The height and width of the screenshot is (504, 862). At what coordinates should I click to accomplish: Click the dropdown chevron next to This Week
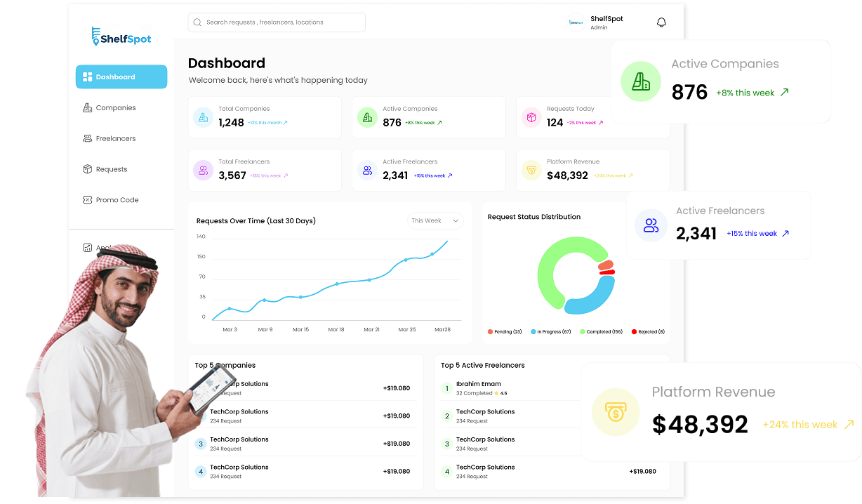tap(455, 221)
